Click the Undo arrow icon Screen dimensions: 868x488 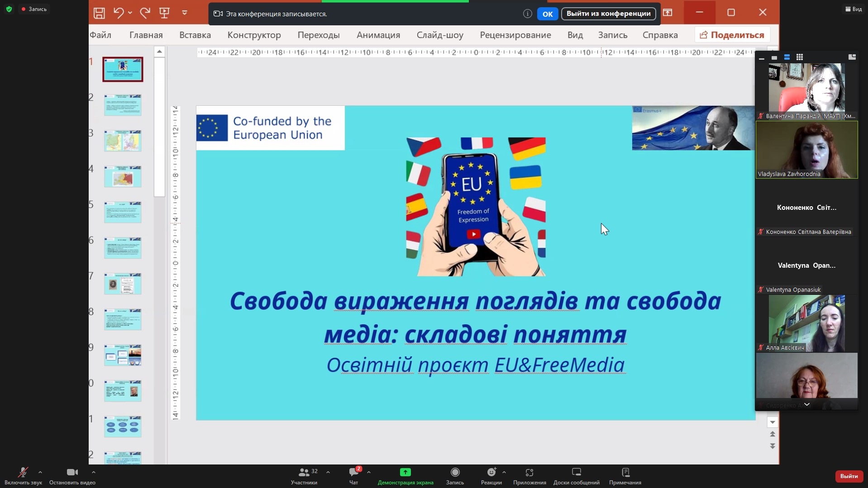(x=119, y=13)
